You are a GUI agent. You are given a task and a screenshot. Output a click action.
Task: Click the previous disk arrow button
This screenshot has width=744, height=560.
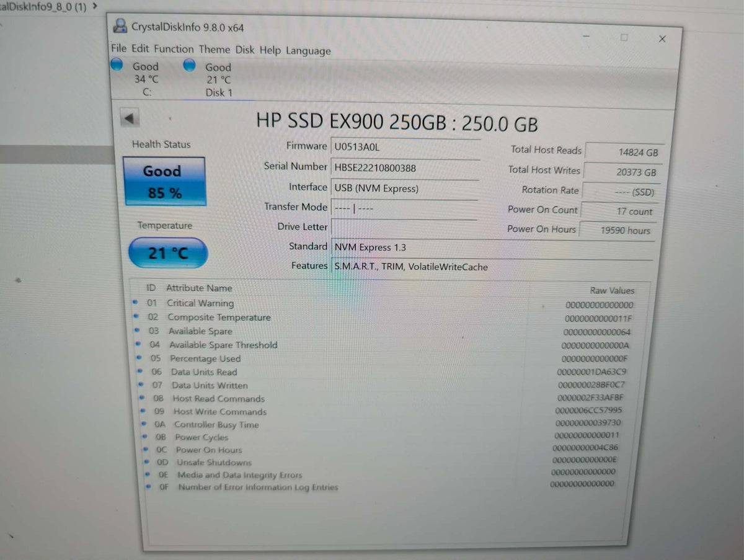click(x=130, y=118)
